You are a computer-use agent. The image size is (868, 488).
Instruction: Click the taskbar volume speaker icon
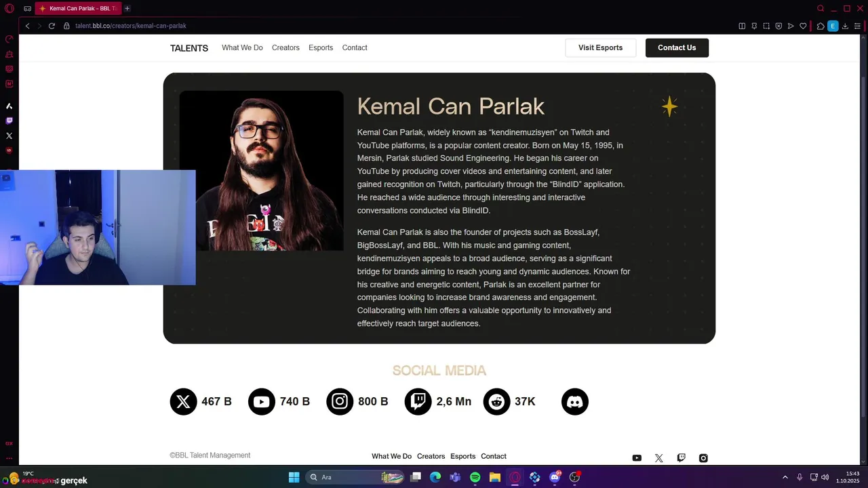(x=825, y=477)
